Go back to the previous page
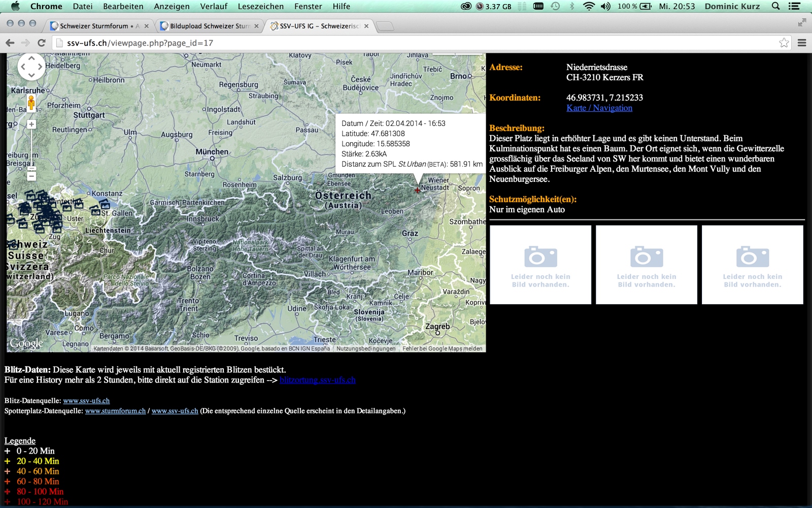Screen dimensions: 812x508 tap(10, 43)
